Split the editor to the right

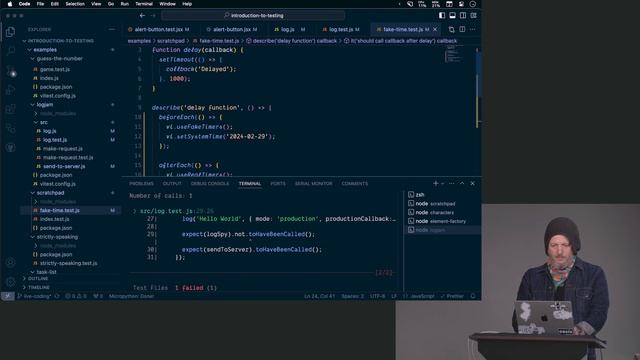click(x=462, y=29)
